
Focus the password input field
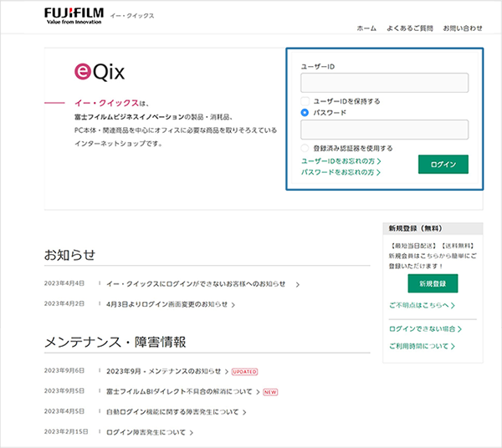384,130
